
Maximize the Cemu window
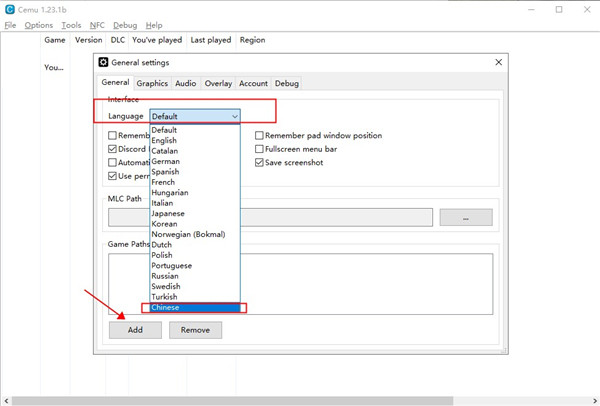tap(559, 10)
